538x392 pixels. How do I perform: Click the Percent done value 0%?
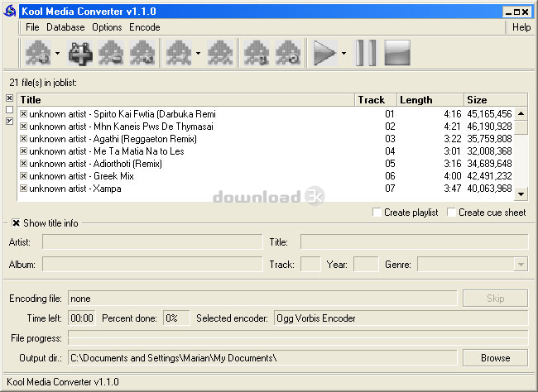pyautogui.click(x=176, y=318)
